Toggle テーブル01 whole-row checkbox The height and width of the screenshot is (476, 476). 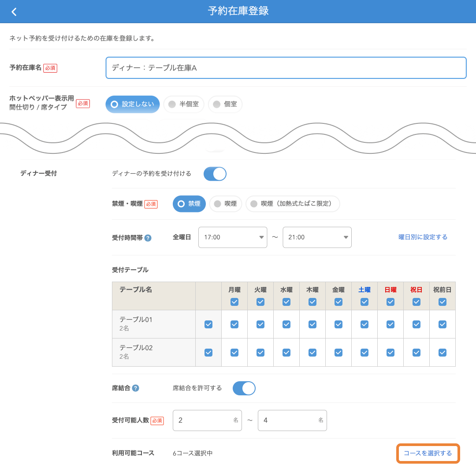pyautogui.click(x=208, y=324)
